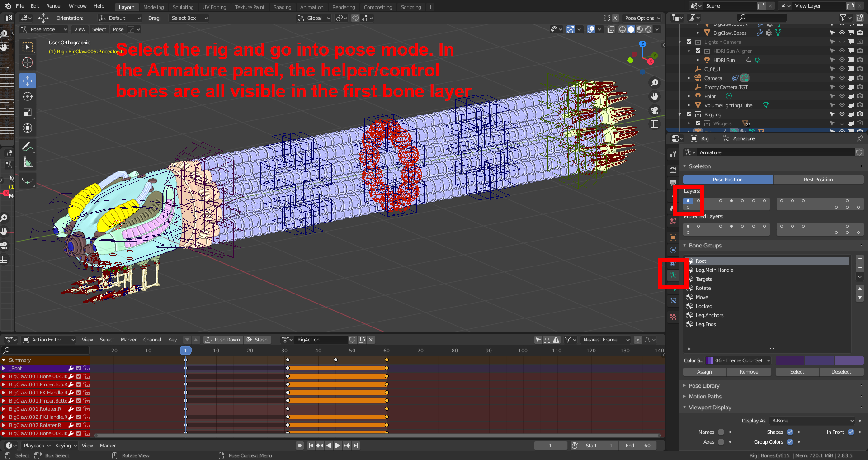Click the Assign bone group button
This screenshot has width=868, height=460.
click(x=704, y=372)
